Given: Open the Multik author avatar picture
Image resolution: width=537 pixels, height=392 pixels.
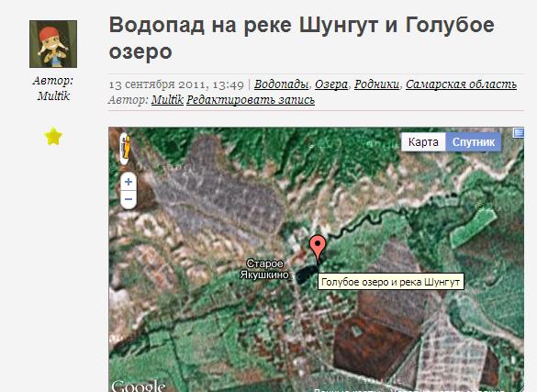Looking at the screenshot, I should tap(53, 44).
